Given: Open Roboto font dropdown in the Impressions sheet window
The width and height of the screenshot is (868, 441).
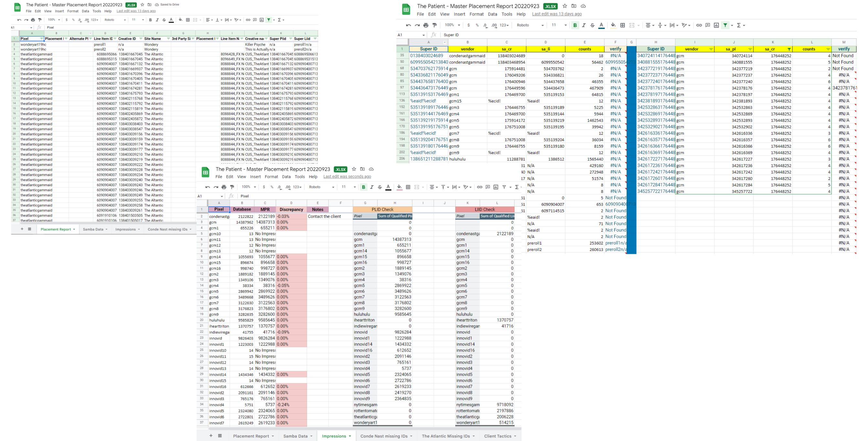Looking at the screenshot, I should coord(322,187).
